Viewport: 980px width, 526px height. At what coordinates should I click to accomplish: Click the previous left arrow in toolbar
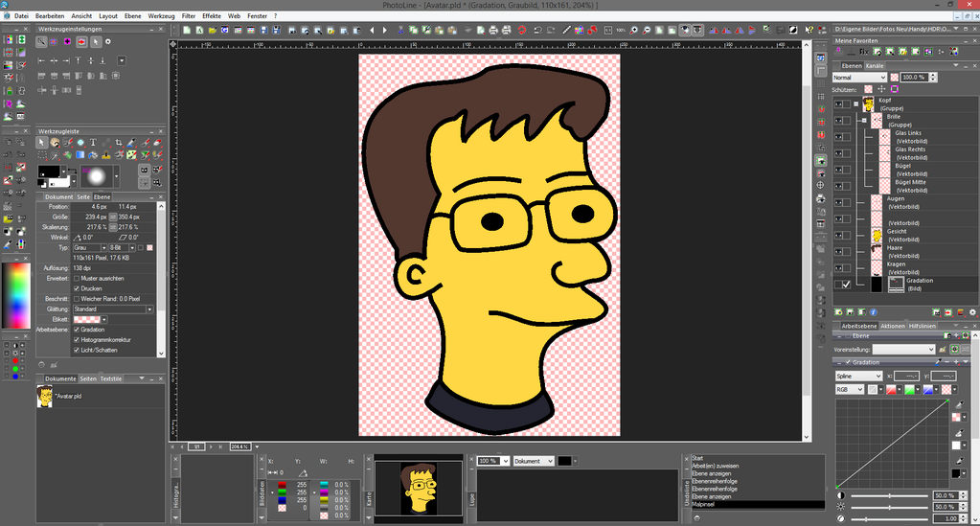point(373,30)
